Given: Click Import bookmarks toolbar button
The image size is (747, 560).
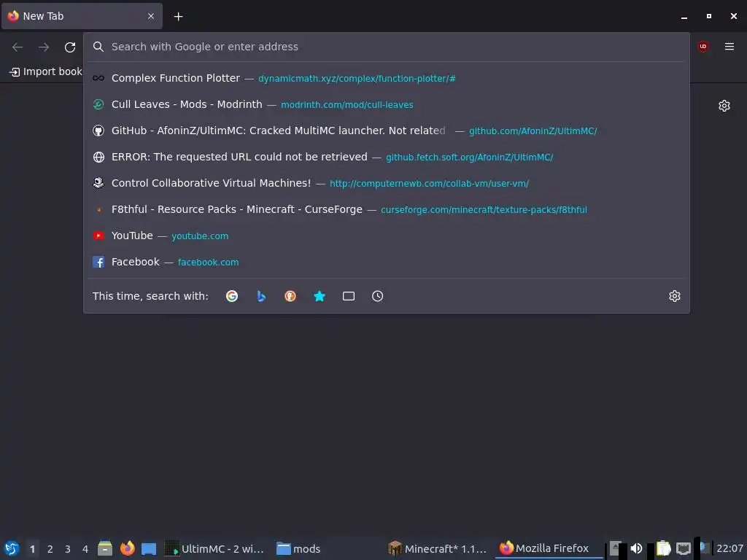Looking at the screenshot, I should pyautogui.click(x=46, y=71).
